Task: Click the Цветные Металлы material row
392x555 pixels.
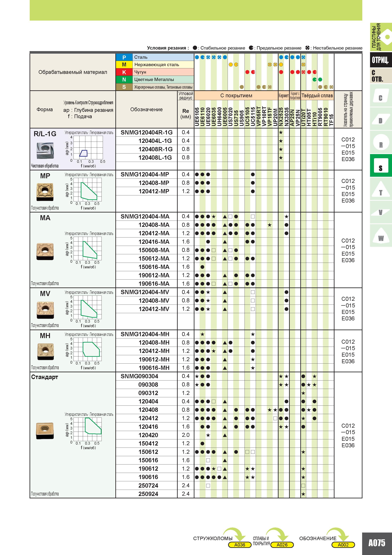Action: pos(163,80)
